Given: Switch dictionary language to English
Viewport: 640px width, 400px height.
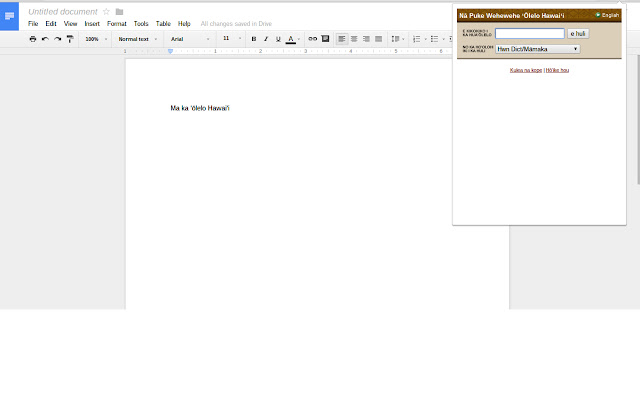Looking at the screenshot, I should point(607,15).
